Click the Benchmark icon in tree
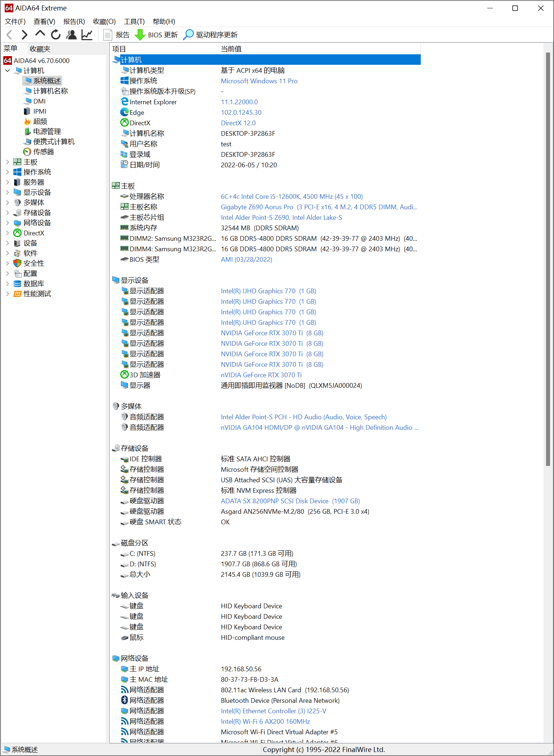554x756 pixels. click(x=17, y=294)
